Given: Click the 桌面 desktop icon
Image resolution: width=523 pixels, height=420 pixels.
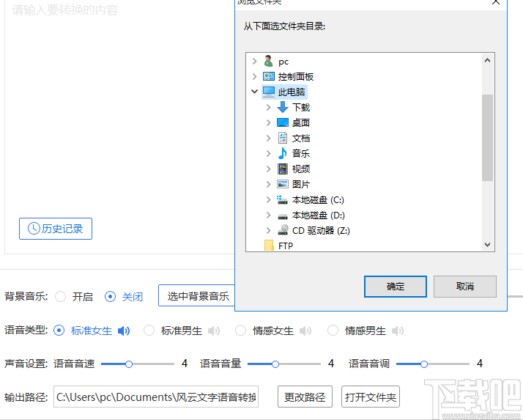Looking at the screenshot, I should [x=283, y=122].
